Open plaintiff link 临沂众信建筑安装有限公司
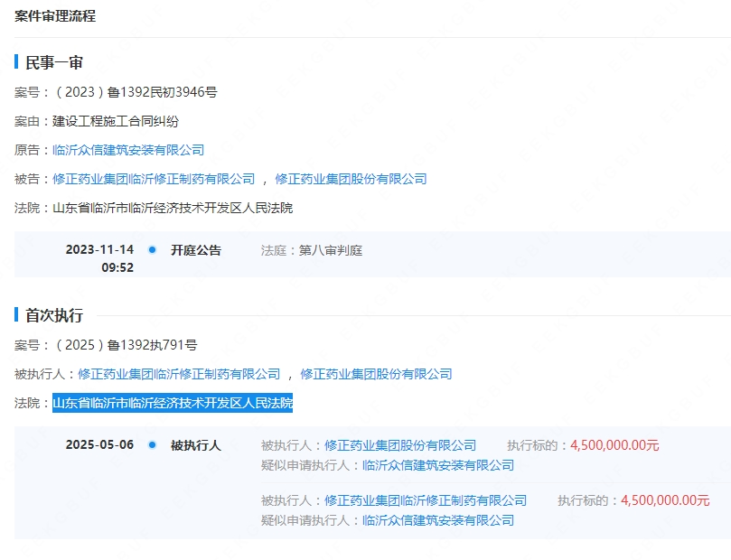The height and width of the screenshot is (560, 731). (x=128, y=150)
